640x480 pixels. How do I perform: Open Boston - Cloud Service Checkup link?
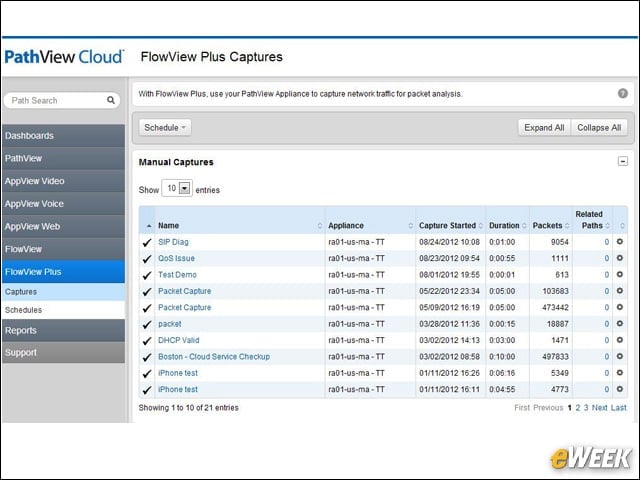point(214,357)
